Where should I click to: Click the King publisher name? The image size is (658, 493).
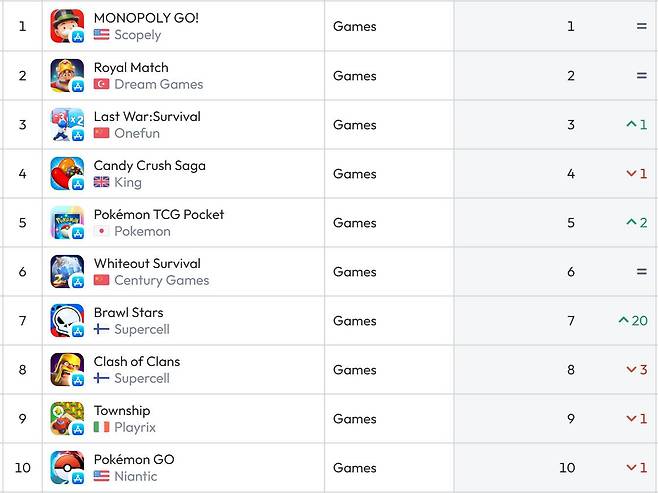pyautogui.click(x=128, y=182)
